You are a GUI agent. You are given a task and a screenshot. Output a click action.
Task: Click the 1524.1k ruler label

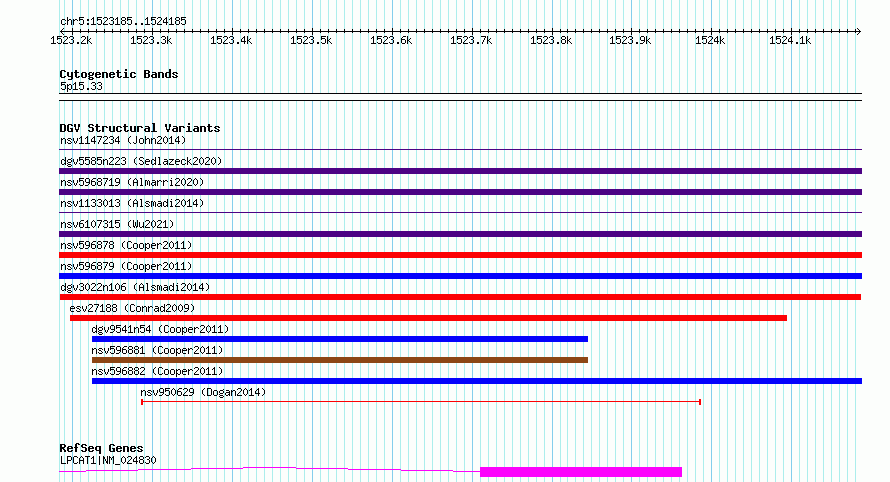(790, 40)
